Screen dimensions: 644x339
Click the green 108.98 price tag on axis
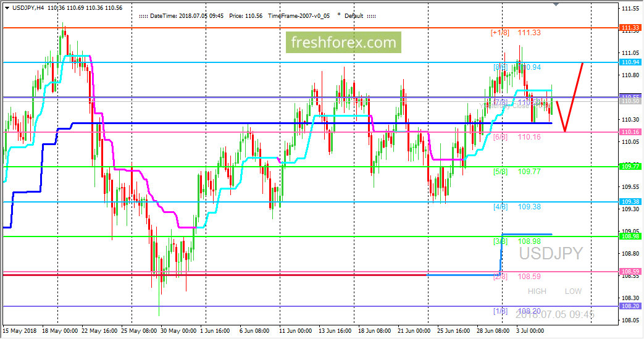tap(630, 236)
